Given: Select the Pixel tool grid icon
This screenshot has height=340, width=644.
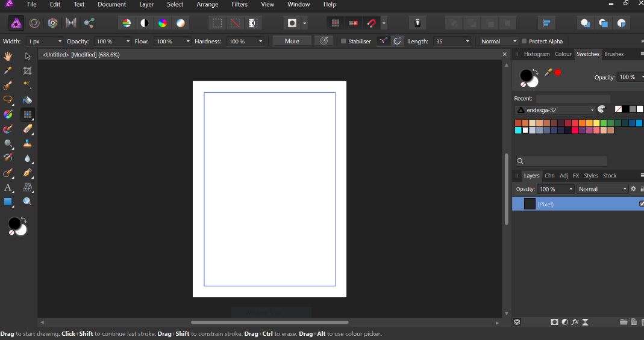Looking at the screenshot, I should coord(28,114).
